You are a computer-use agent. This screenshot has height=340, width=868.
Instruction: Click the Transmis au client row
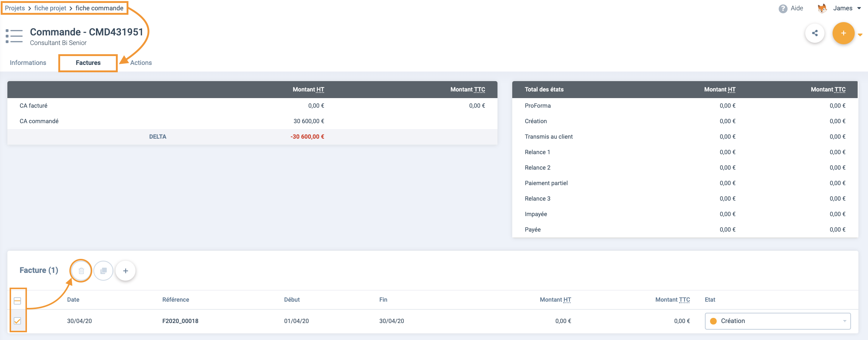[685, 137]
